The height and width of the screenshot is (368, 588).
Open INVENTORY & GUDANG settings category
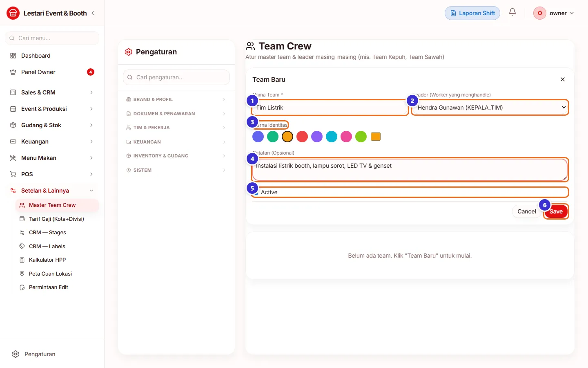(176, 156)
